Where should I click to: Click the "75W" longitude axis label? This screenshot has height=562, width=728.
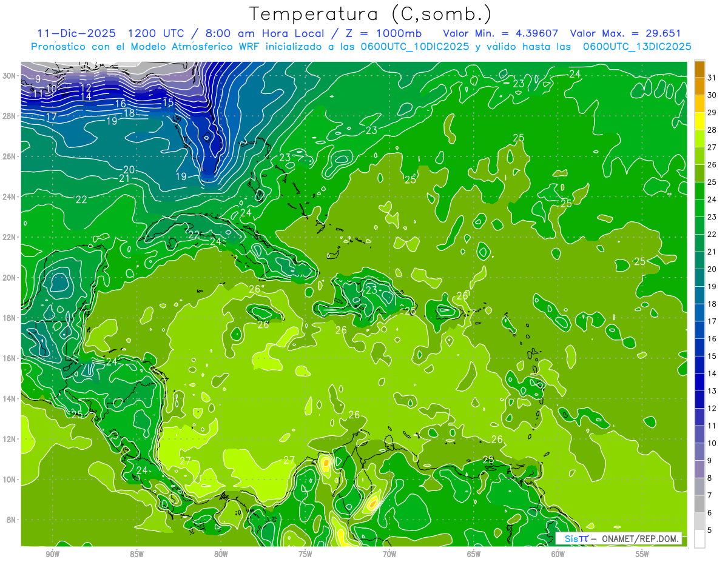[x=305, y=555]
